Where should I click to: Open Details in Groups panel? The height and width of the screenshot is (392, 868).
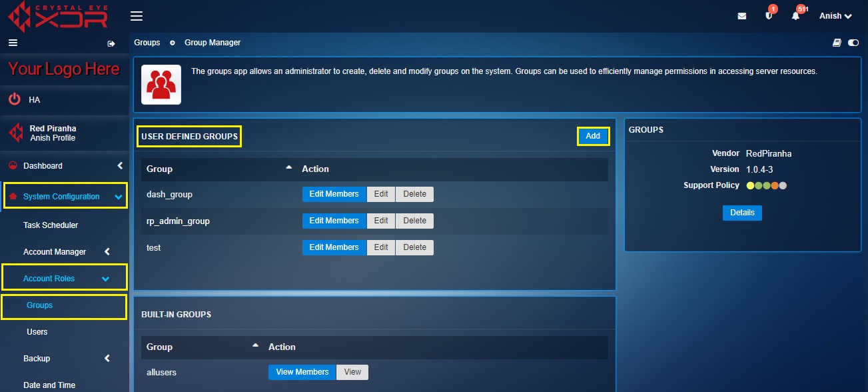(742, 213)
